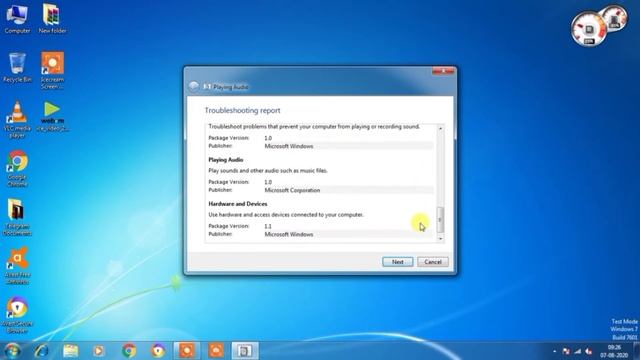Select the webm video file icon
640x360 pixels.
52,116
